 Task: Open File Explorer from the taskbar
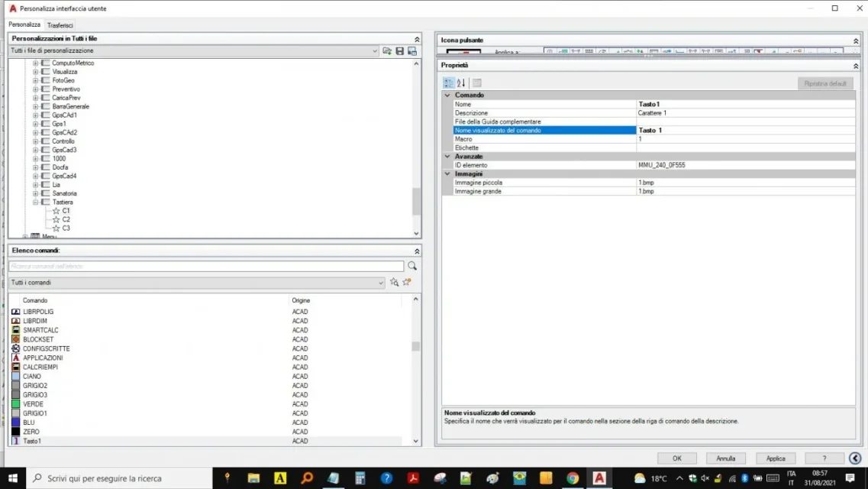(x=253, y=478)
